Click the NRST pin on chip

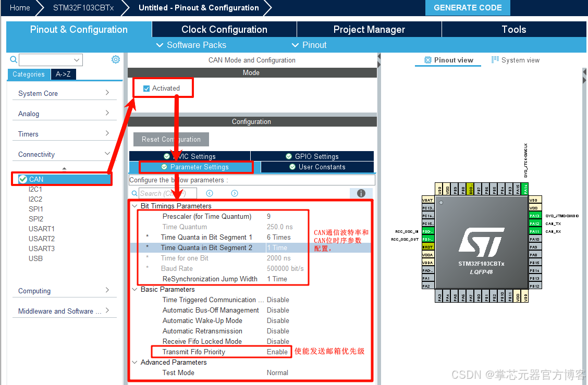tap(428, 247)
